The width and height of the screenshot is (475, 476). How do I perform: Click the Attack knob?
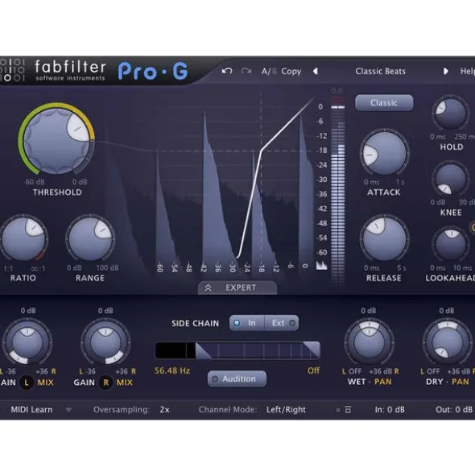click(384, 154)
